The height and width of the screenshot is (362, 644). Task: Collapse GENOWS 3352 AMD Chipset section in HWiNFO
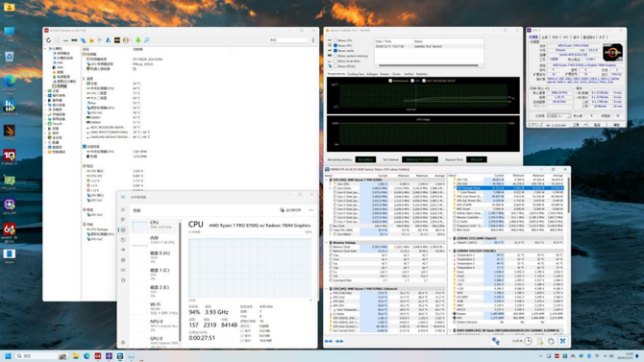pyautogui.click(x=450, y=238)
